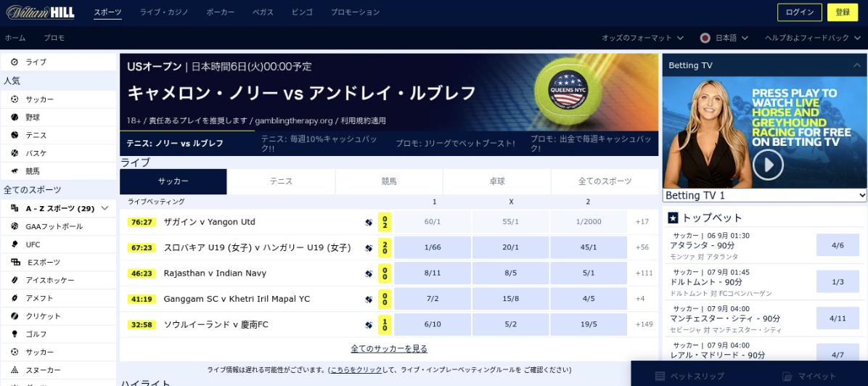Open the テニス tennis icon
The height and width of the screenshot is (386, 868).
click(15, 135)
